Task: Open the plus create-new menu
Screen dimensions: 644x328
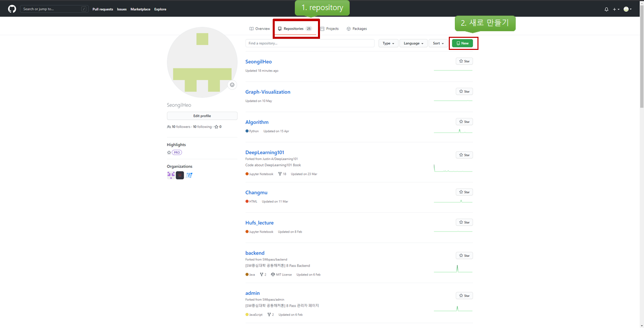Action: point(615,9)
